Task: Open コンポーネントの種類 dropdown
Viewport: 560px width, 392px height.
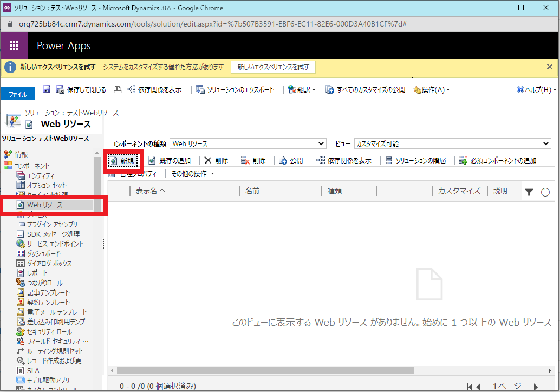Action: pos(248,143)
